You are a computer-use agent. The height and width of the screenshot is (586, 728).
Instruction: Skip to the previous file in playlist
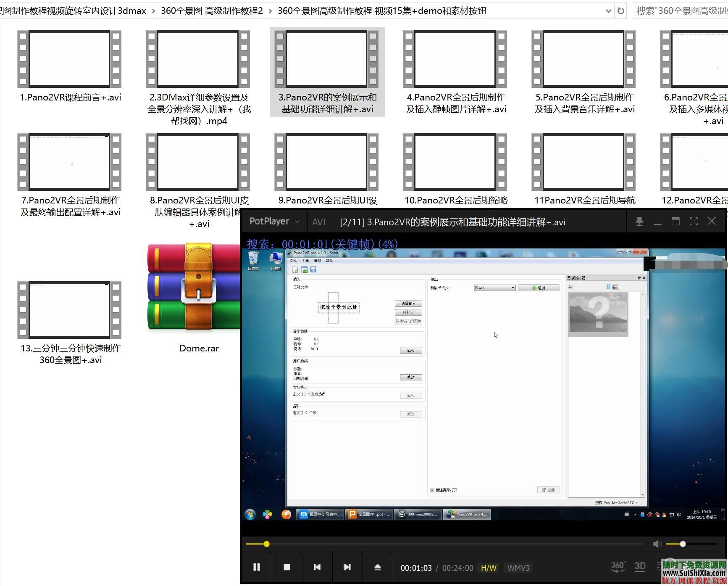(317, 568)
